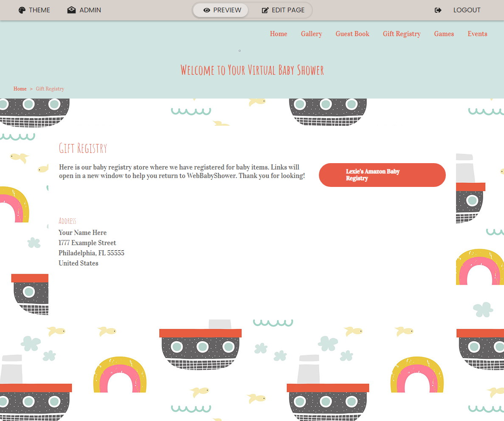Open Lexie's Amazon Baby Registry button
504x421 pixels.
pos(382,175)
